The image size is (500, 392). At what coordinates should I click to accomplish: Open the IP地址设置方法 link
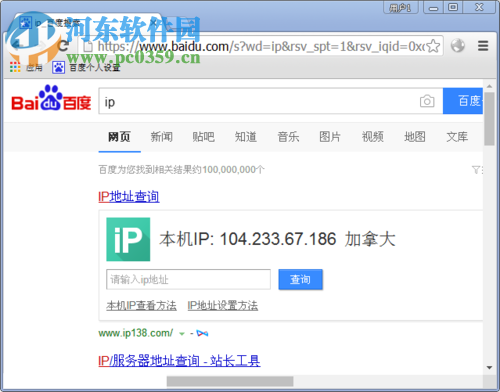click(223, 305)
